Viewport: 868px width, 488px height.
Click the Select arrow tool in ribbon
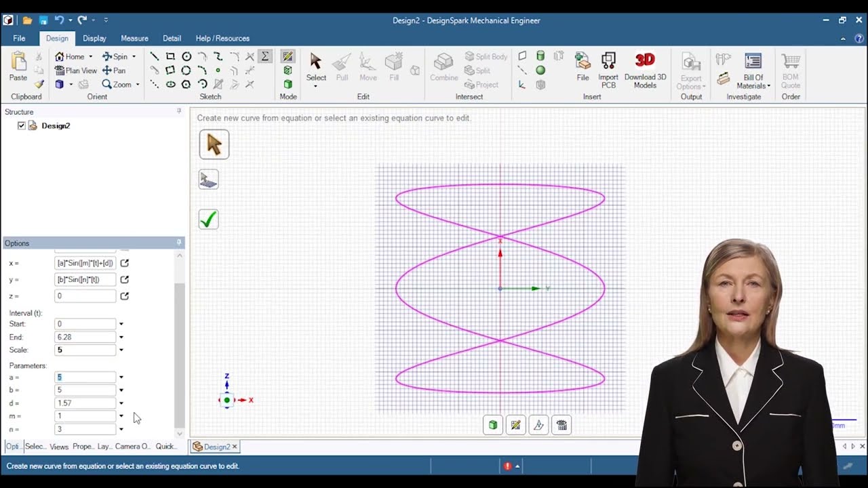[x=316, y=66]
